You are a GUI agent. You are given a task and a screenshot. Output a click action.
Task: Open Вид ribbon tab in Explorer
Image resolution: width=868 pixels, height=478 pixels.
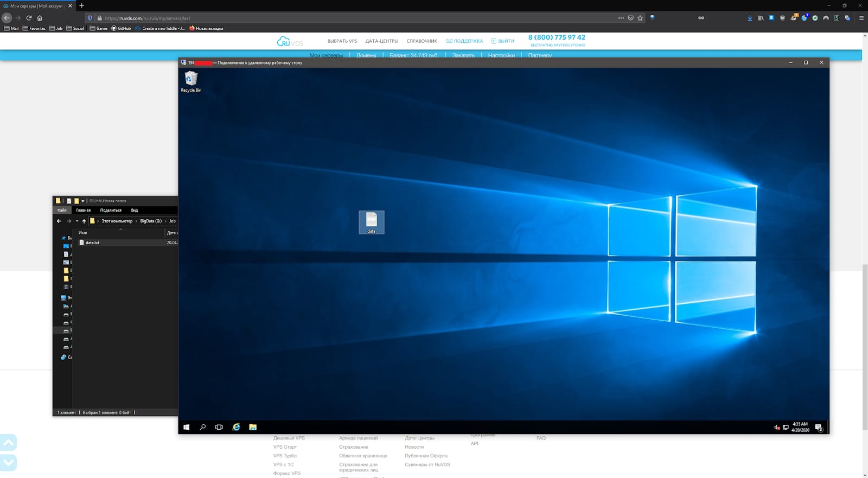click(135, 210)
